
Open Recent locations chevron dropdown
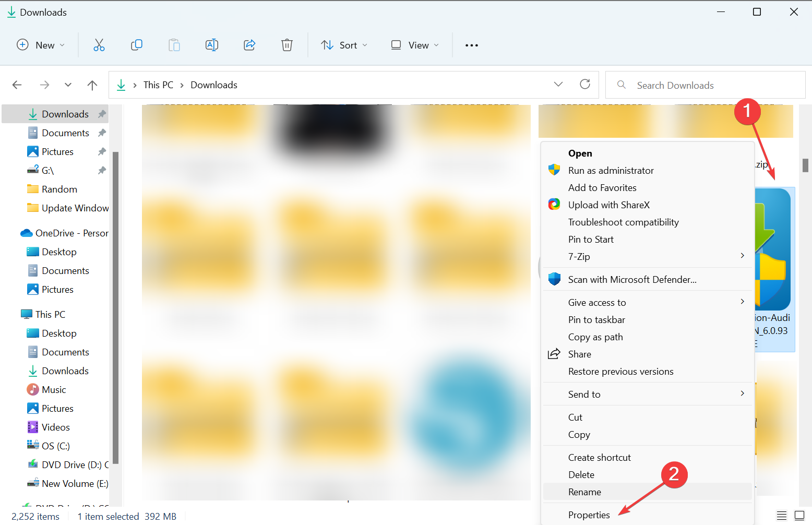(68, 85)
